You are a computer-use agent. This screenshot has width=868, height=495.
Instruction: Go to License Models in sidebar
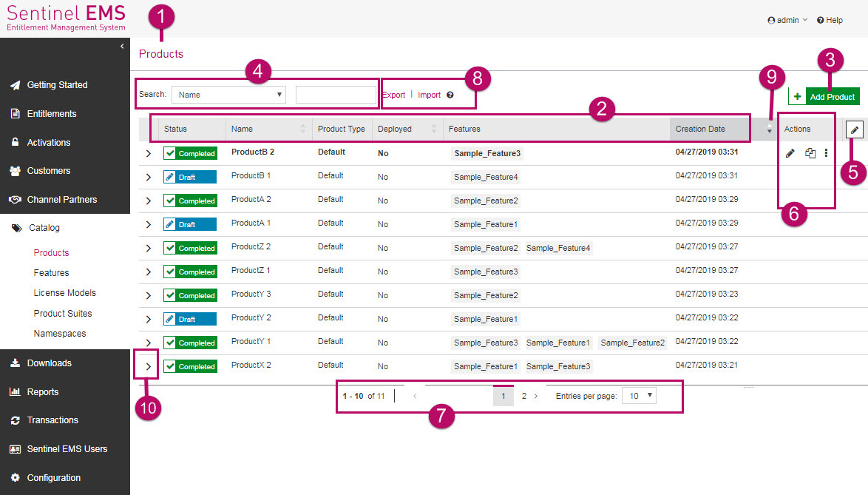[64, 293]
